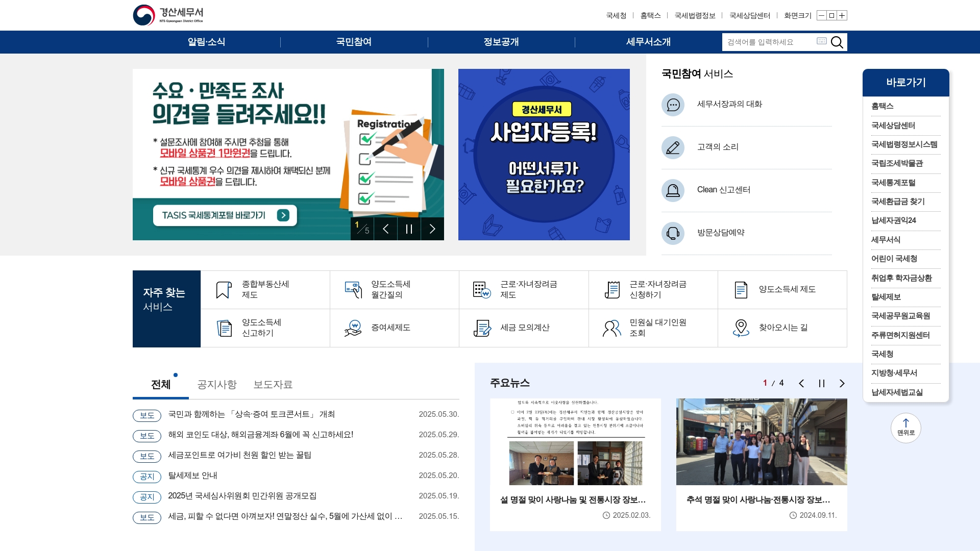Open 국세환급금 찾기 in 바로가기 panel
Viewport: 980px width, 551px height.
898,202
